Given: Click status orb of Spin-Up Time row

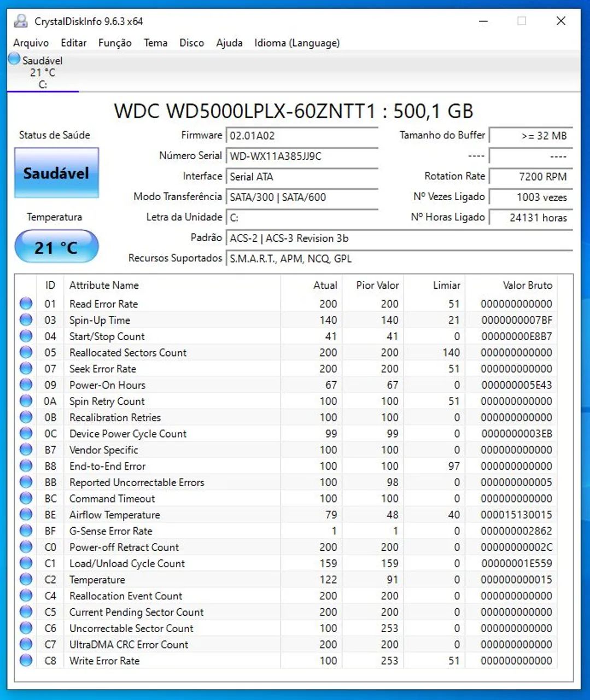Looking at the screenshot, I should pyautogui.click(x=26, y=320).
